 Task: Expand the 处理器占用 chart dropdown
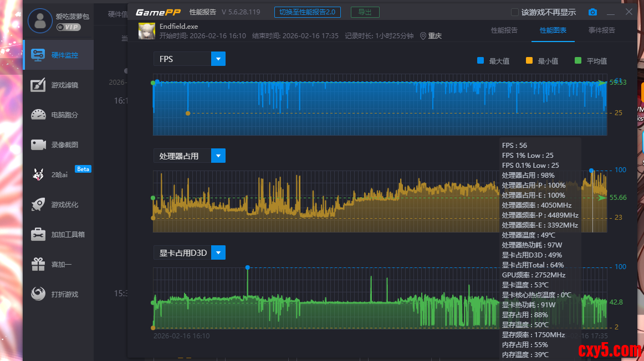[218, 156]
